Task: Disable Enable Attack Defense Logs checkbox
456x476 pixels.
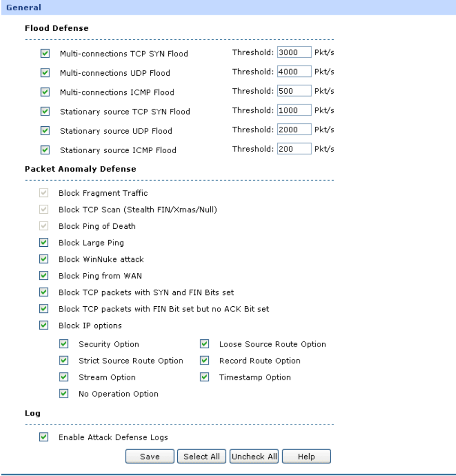Action: point(44,438)
